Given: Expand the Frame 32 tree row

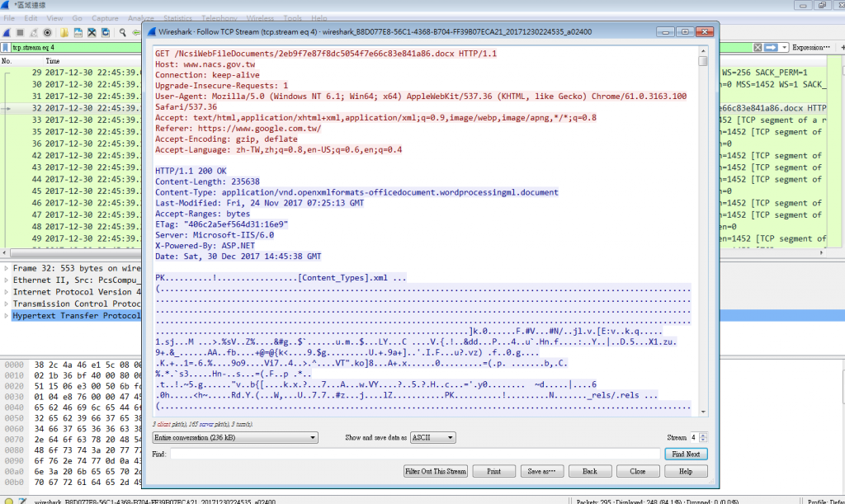Looking at the screenshot, I should coord(6,268).
